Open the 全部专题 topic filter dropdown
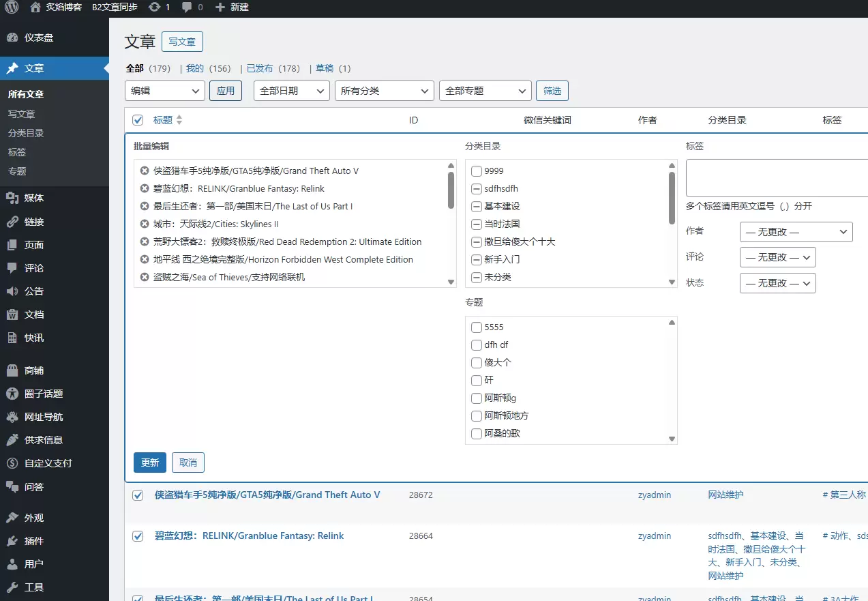Viewport: 868px width, 601px height. pyautogui.click(x=485, y=91)
